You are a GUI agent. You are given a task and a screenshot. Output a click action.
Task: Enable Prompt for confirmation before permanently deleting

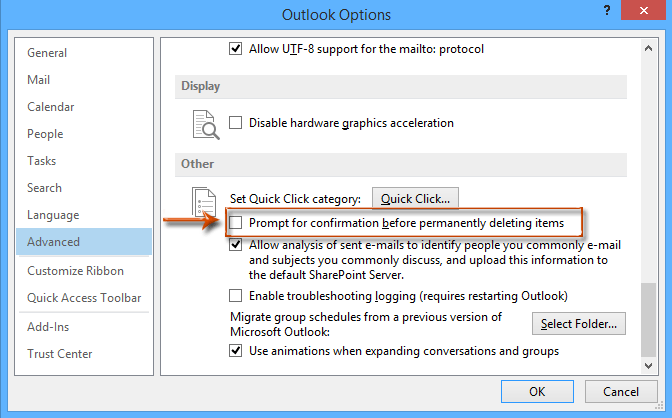(x=236, y=222)
